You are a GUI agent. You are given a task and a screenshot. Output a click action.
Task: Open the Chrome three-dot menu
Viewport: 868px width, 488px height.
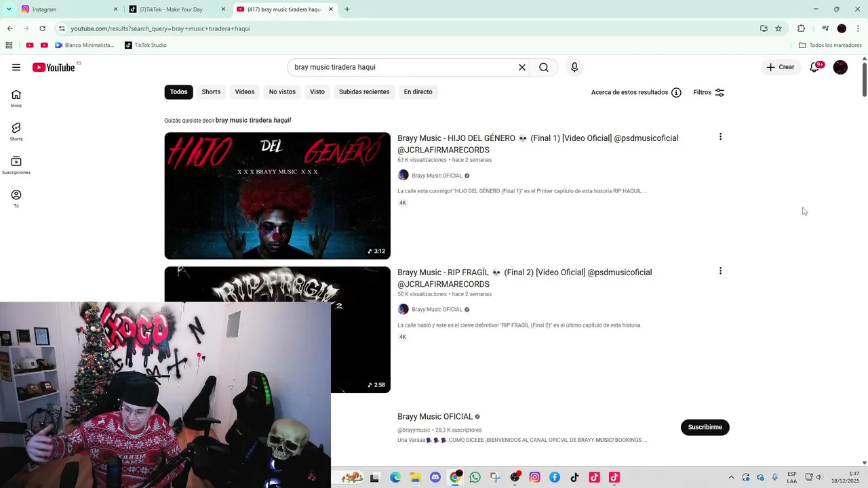[858, 28]
